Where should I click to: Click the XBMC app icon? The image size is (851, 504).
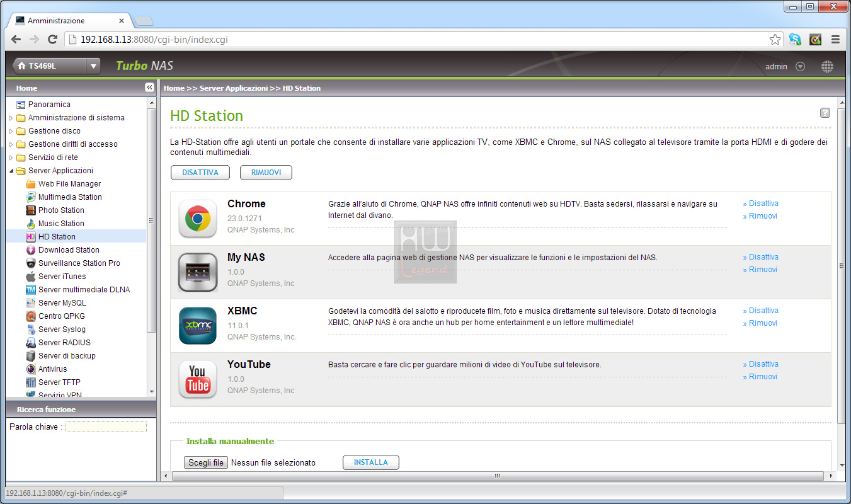click(x=198, y=326)
